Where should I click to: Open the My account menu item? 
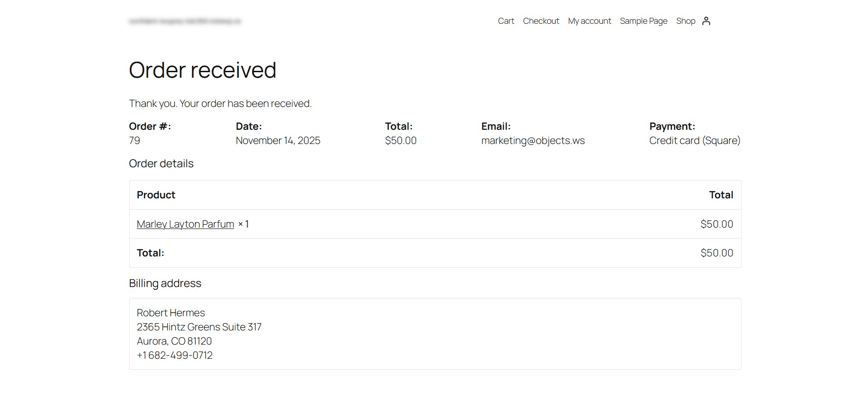589,21
